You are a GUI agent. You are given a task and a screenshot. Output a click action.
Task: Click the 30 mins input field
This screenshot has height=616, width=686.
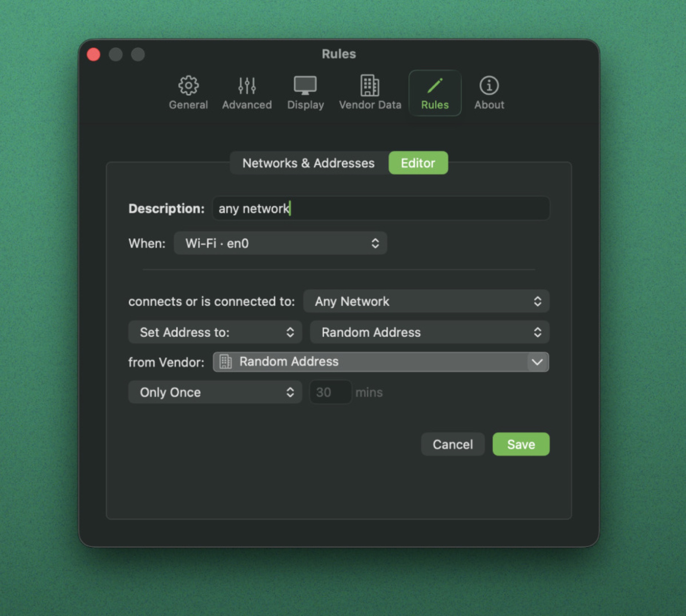(x=330, y=392)
